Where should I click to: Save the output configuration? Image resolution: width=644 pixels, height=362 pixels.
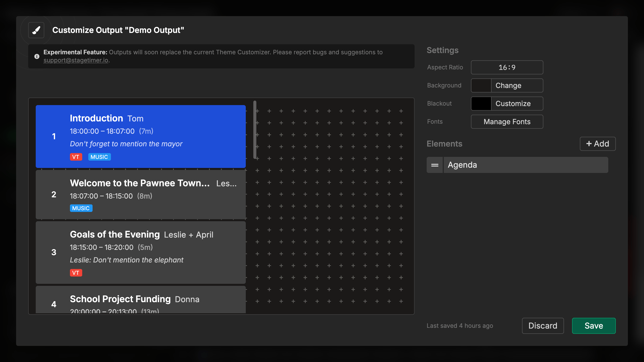click(594, 326)
